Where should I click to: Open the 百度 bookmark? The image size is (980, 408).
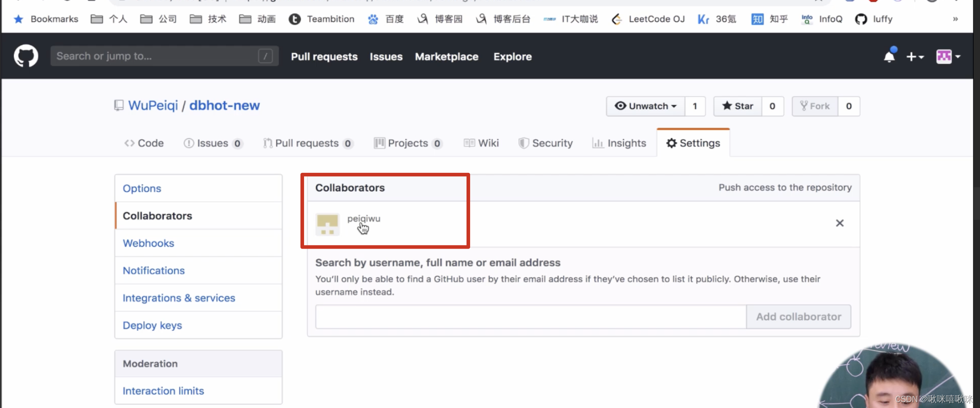(386, 19)
